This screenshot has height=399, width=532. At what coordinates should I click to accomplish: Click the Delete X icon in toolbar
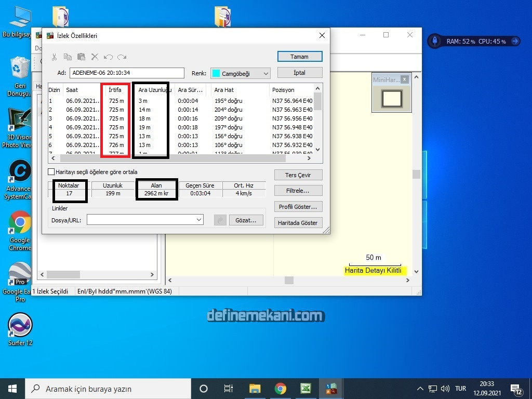95,57
